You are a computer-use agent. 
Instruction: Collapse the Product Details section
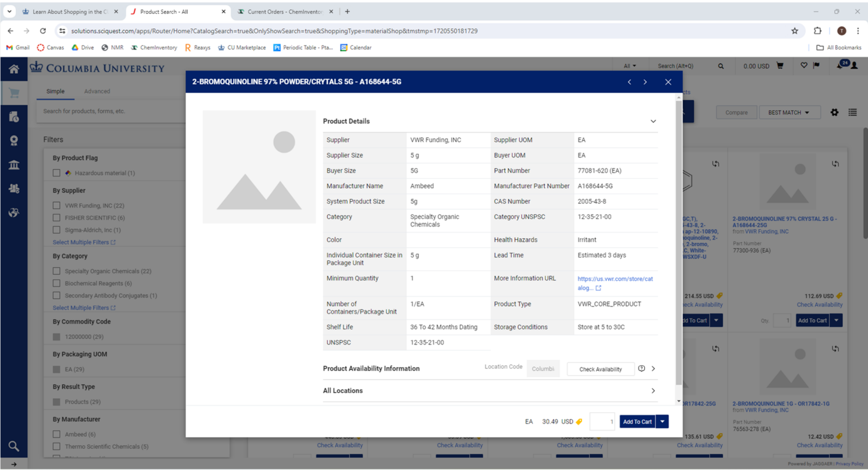point(653,121)
